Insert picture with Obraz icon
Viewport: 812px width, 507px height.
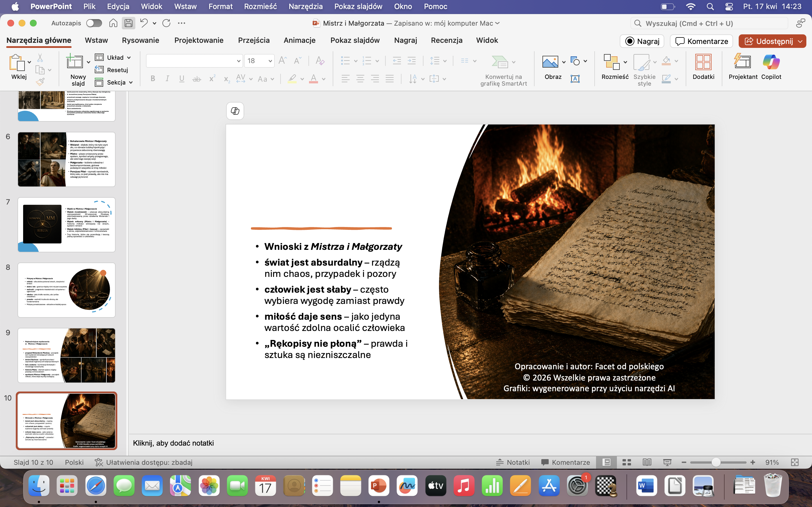coord(550,62)
